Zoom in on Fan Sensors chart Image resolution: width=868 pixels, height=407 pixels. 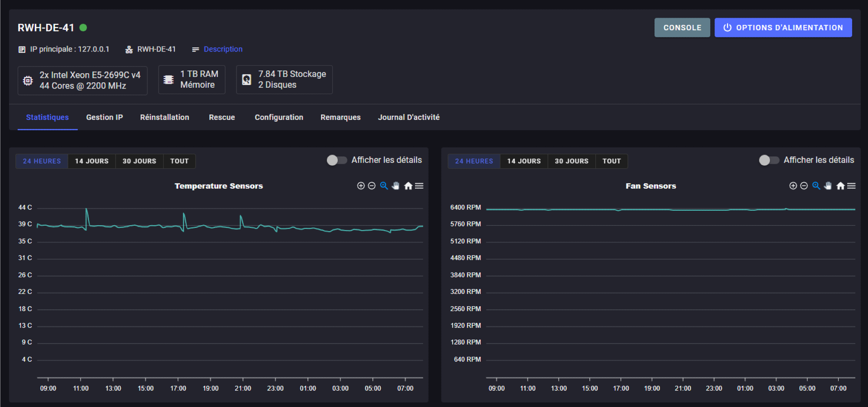pyautogui.click(x=793, y=186)
